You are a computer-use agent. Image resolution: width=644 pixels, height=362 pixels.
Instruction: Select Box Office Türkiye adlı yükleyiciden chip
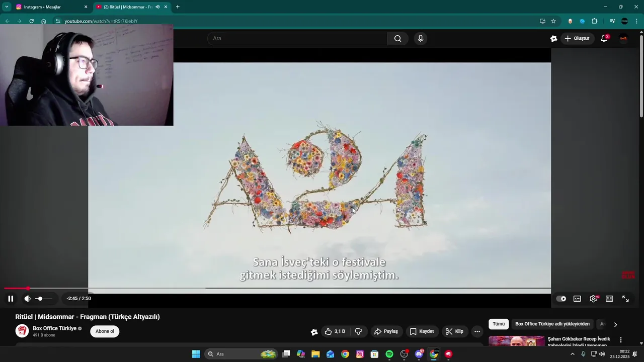(552, 324)
